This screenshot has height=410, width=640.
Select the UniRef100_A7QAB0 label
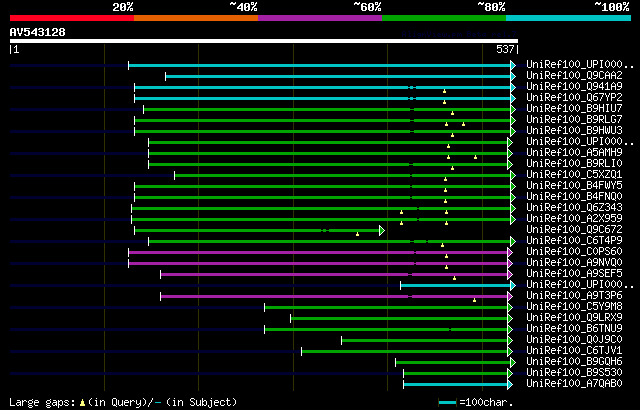[574, 384]
